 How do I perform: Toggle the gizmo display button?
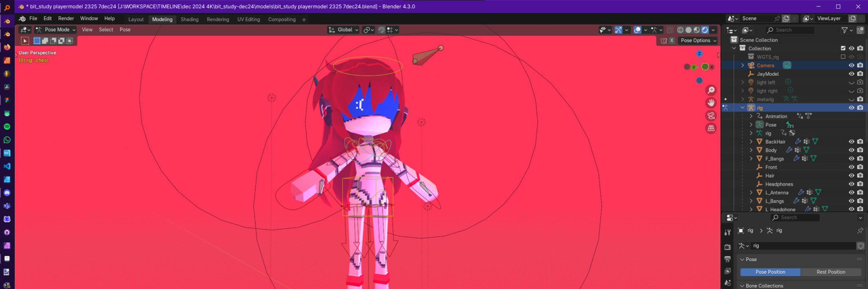coord(618,30)
